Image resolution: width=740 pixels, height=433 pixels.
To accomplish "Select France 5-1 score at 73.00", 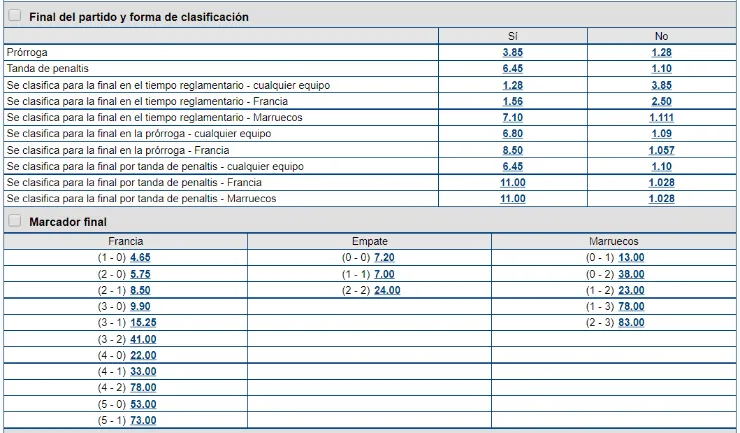I will point(143,421).
